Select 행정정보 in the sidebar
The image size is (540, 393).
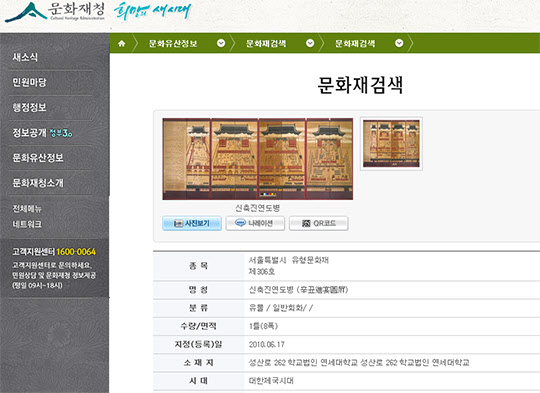pos(29,107)
